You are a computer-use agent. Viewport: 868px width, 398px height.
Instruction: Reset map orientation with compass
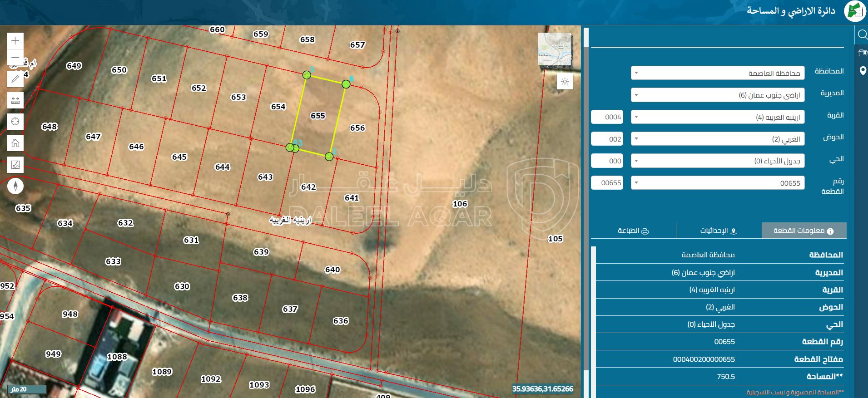[15, 186]
